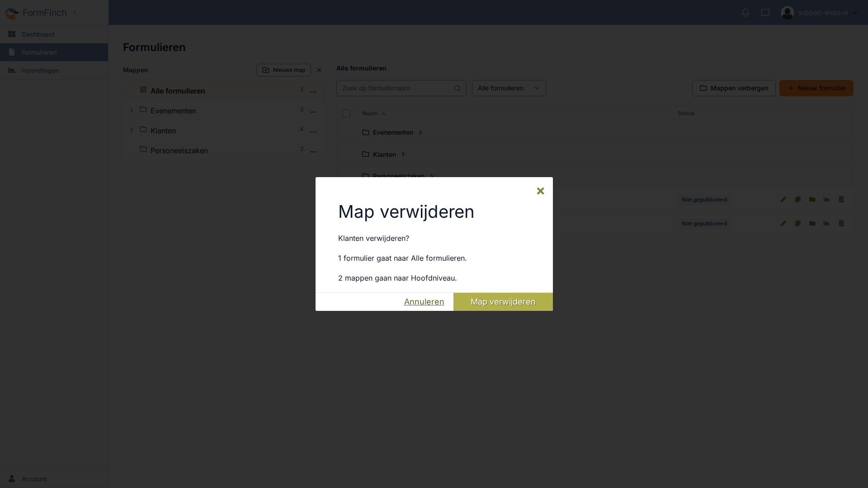Open the Evenementen folder row in the table
The width and height of the screenshot is (868, 488).
392,132
